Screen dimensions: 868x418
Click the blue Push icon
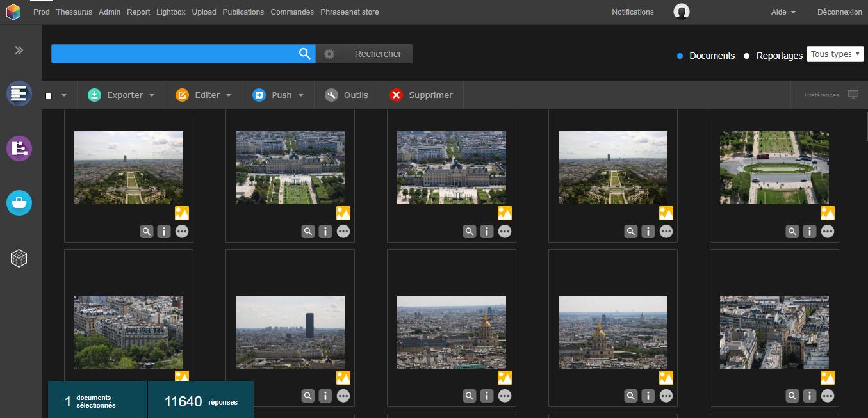259,95
